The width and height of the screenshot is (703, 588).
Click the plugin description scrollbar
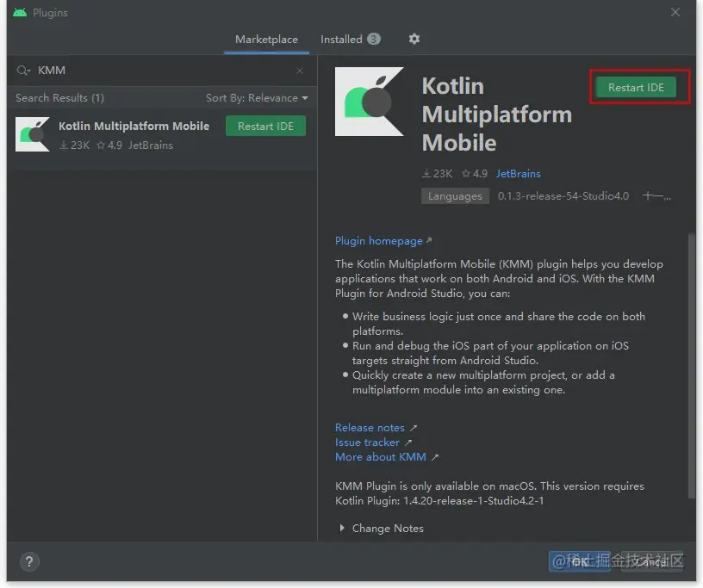692,365
